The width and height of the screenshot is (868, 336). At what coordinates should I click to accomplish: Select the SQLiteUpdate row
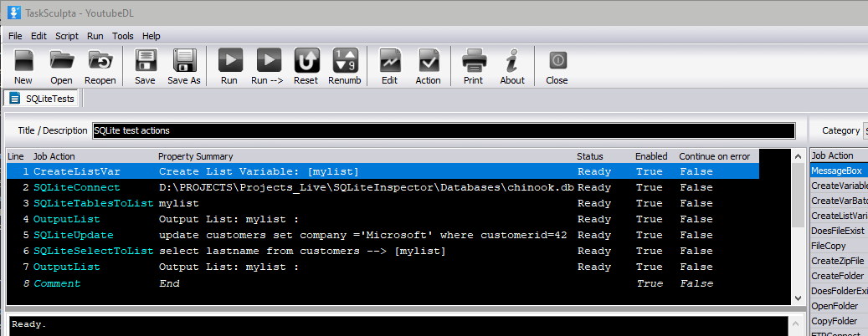tap(383, 236)
